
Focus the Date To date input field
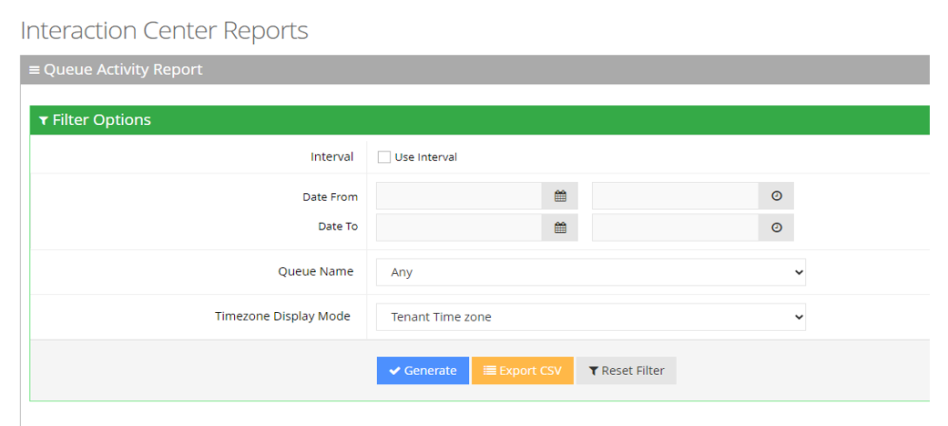[459, 227]
